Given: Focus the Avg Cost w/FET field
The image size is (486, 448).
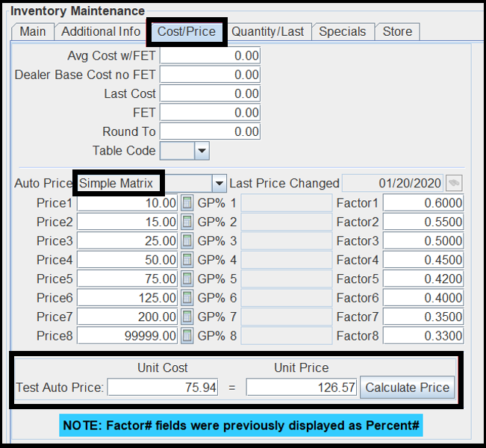Looking at the screenshot, I should pyautogui.click(x=210, y=56).
